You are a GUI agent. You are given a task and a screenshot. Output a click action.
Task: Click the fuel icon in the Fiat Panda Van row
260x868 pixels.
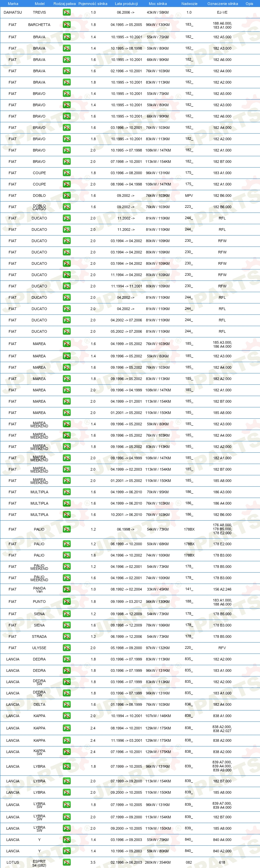(x=66, y=589)
